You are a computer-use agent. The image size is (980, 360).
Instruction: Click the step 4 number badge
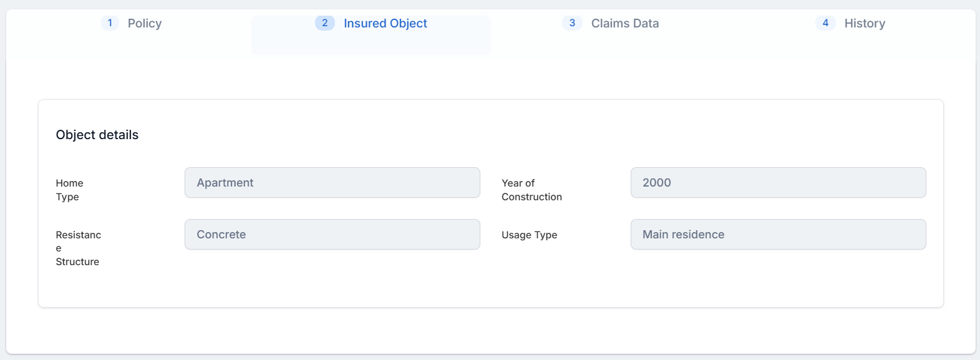point(825,23)
